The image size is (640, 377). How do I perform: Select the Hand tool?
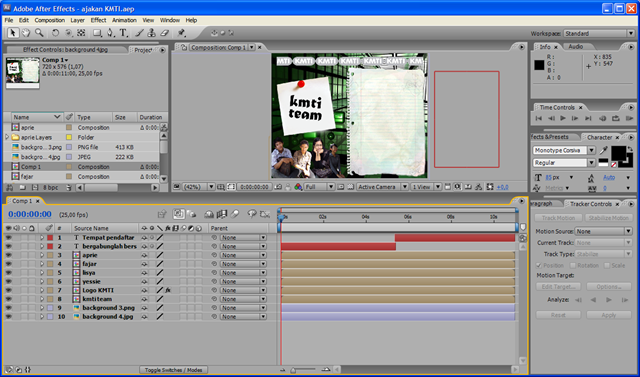pyautogui.click(x=26, y=33)
